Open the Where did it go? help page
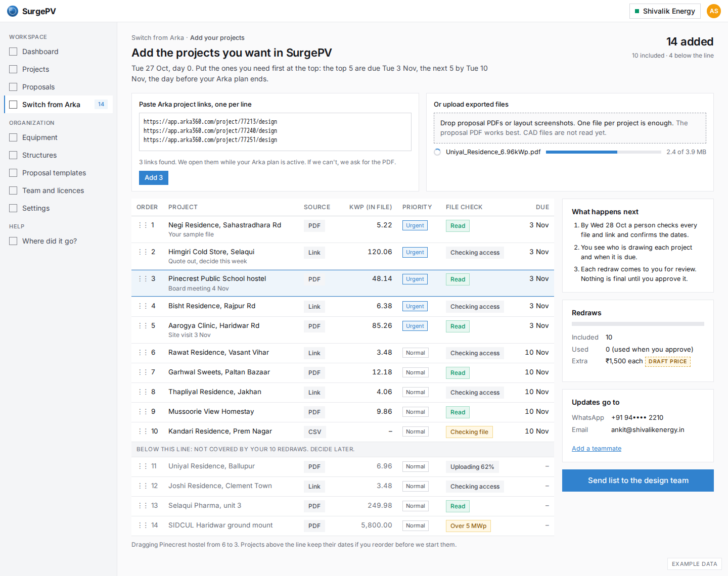 59,241
